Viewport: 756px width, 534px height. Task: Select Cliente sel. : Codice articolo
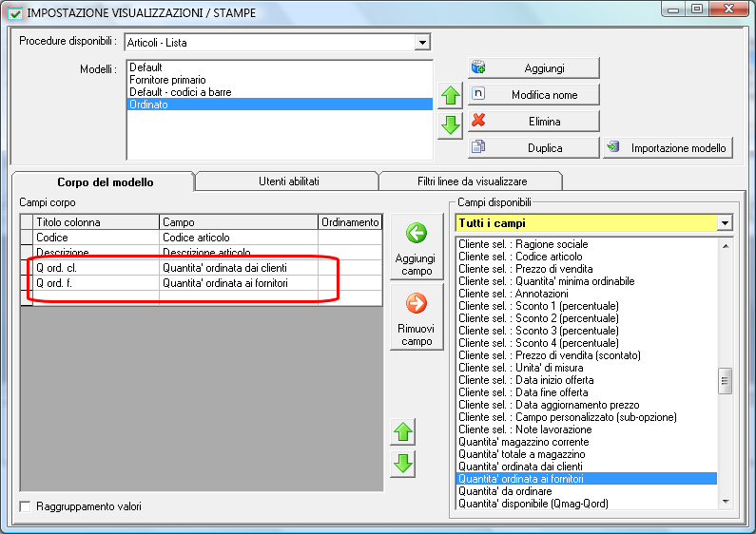click(x=587, y=257)
